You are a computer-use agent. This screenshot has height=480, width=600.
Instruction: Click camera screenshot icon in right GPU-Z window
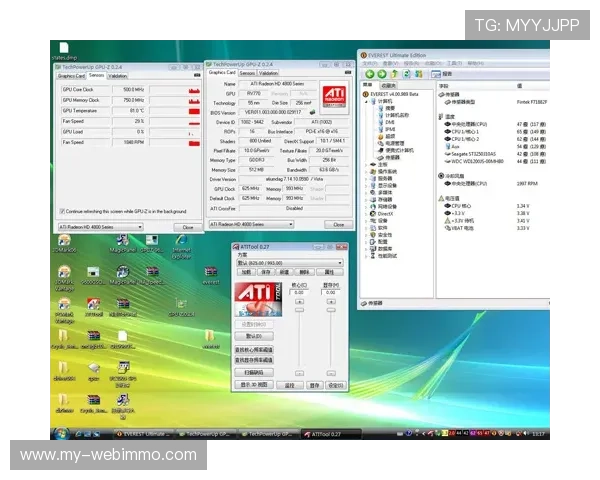[348, 72]
